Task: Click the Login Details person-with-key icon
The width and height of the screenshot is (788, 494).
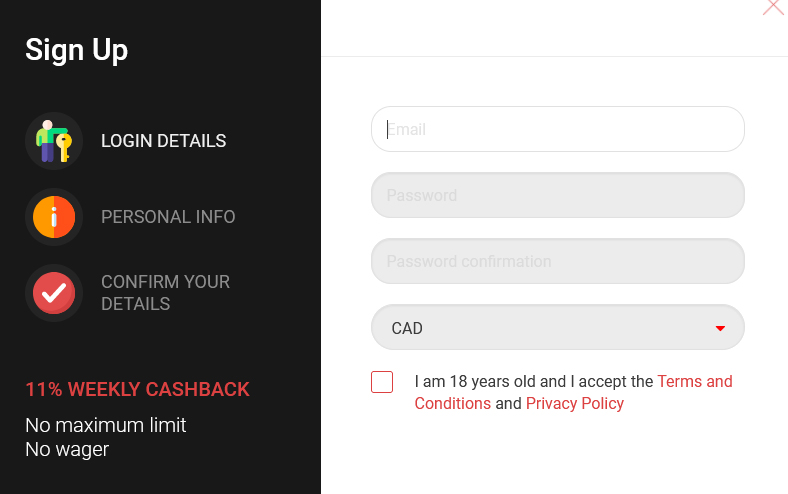Action: point(54,141)
